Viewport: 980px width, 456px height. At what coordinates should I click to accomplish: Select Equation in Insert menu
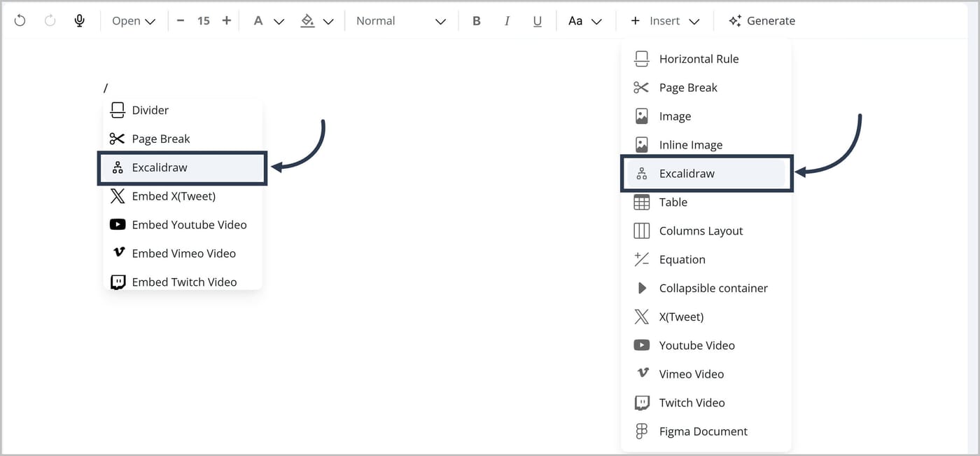point(706,260)
